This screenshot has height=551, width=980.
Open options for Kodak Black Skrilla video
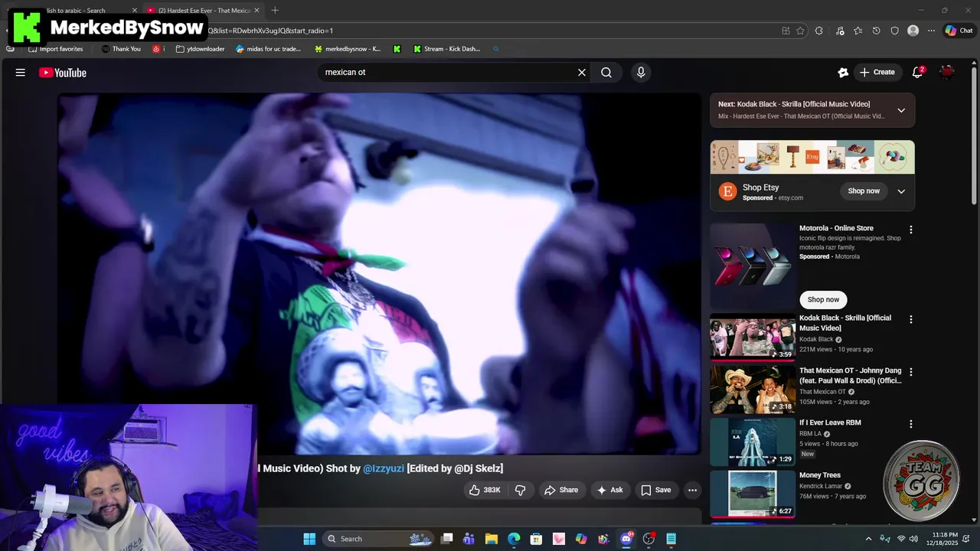coord(911,319)
